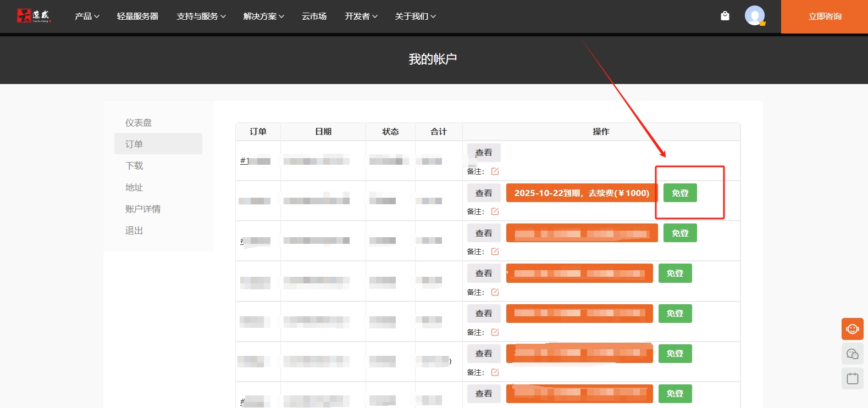Edit the 备注 note for order #1

[x=495, y=171]
